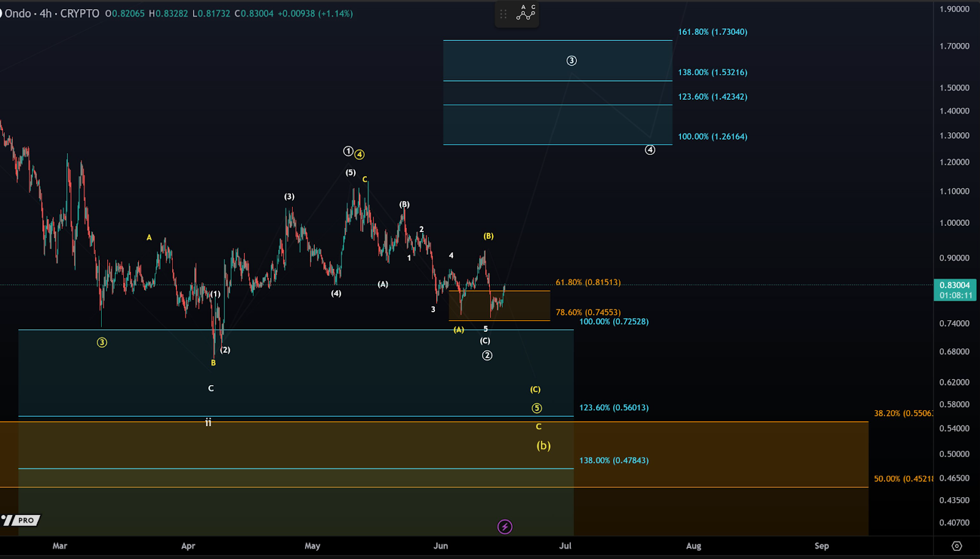Open chart settings gear at bottom right

click(957, 546)
